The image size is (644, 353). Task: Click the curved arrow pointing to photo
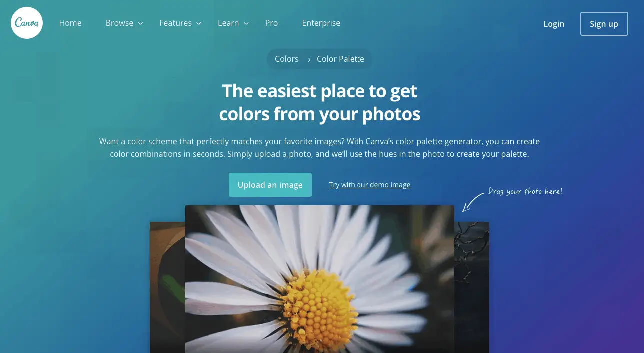(x=472, y=201)
